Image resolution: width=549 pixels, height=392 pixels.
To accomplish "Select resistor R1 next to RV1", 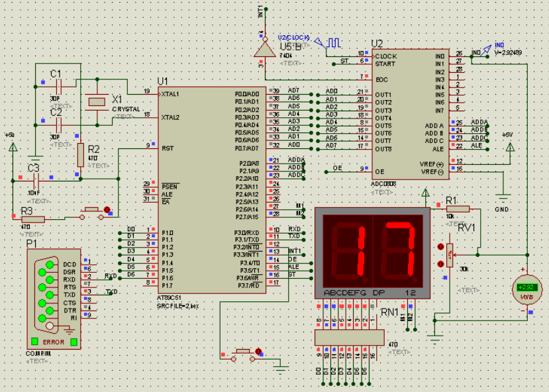I will pos(458,209).
